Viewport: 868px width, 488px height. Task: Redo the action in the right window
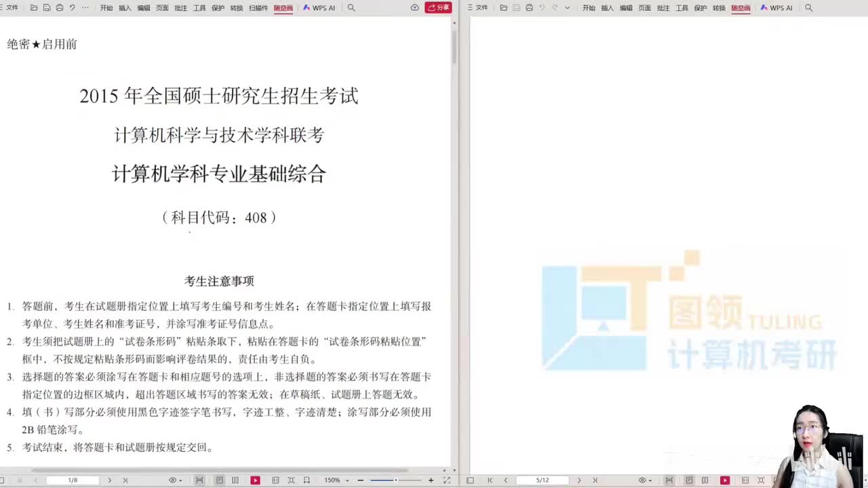(555, 7)
